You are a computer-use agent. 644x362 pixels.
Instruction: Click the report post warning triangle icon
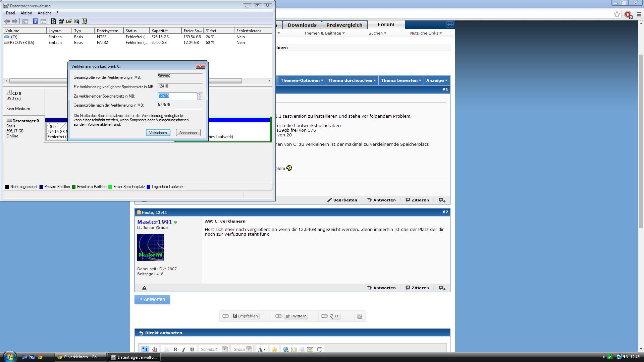tap(144, 288)
